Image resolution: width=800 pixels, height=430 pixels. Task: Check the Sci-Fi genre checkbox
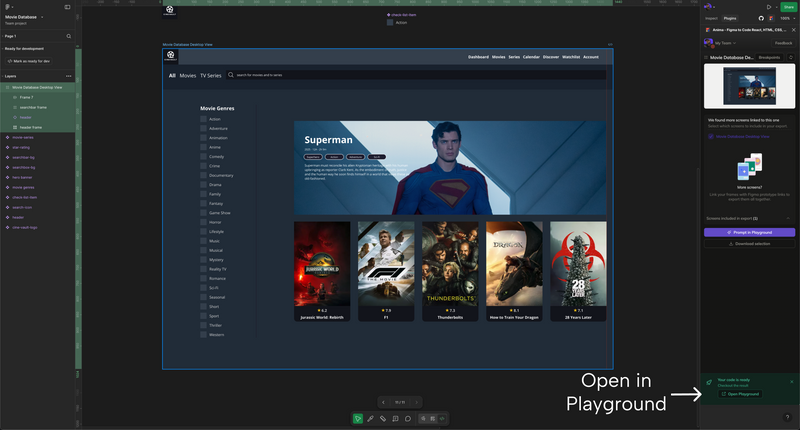tap(204, 288)
